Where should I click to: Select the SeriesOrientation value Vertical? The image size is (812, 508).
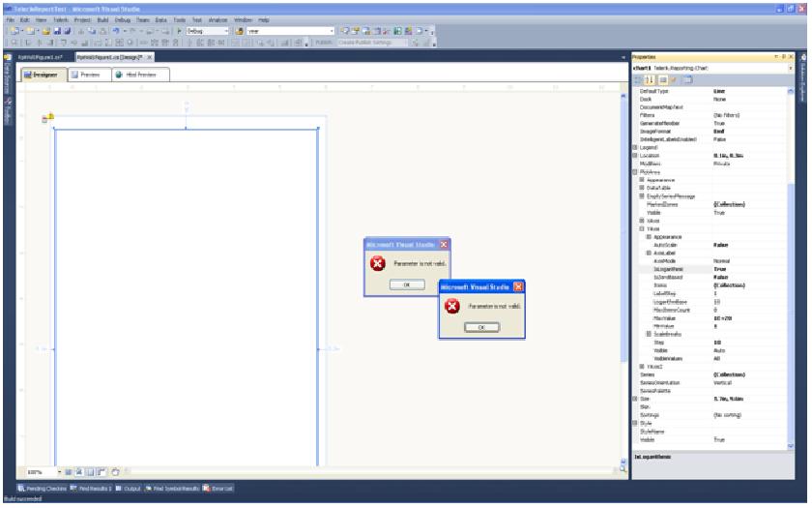click(722, 383)
